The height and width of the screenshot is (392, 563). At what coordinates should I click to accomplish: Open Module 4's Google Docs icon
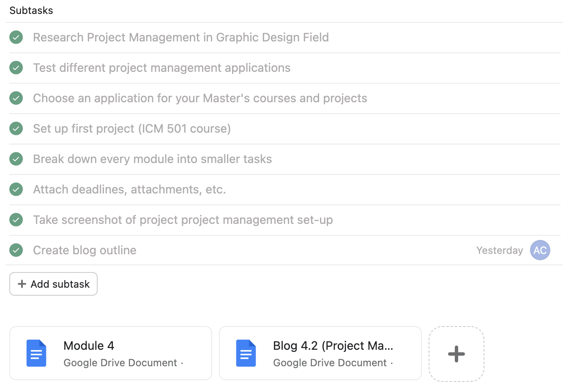pyautogui.click(x=36, y=353)
